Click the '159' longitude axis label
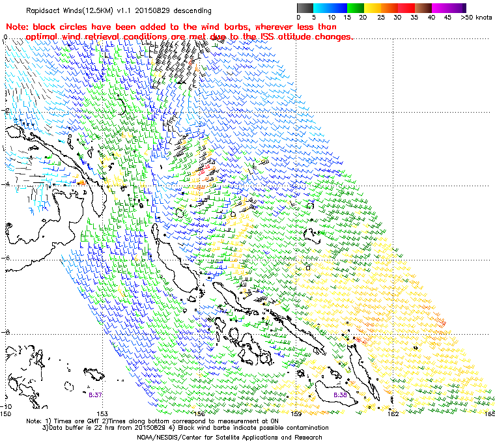Viewport: 495px width, 448px height. click(296, 413)
